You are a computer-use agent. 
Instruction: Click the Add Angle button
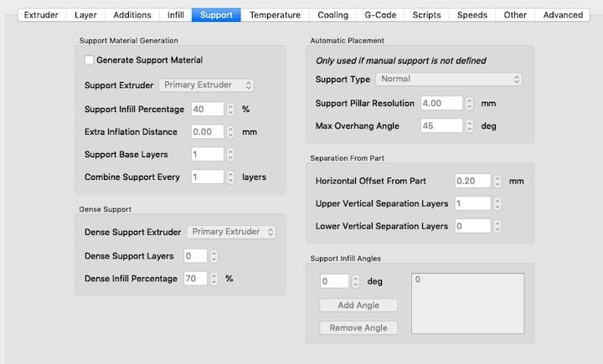pyautogui.click(x=358, y=305)
